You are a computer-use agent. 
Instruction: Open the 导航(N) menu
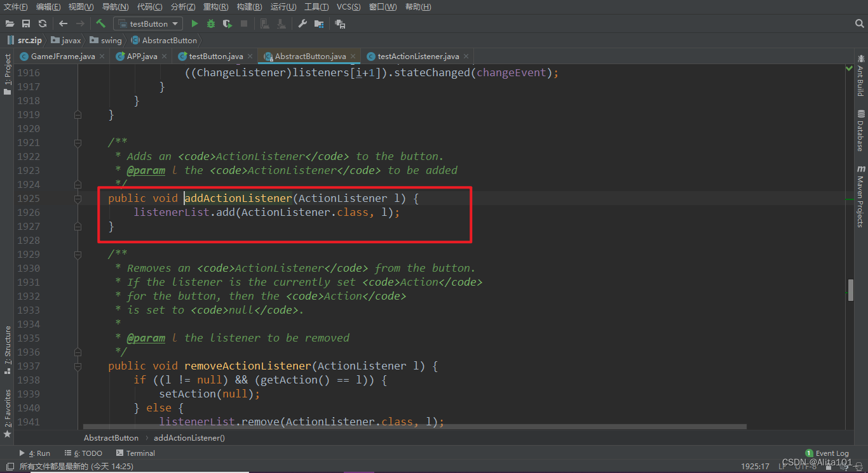(x=115, y=7)
